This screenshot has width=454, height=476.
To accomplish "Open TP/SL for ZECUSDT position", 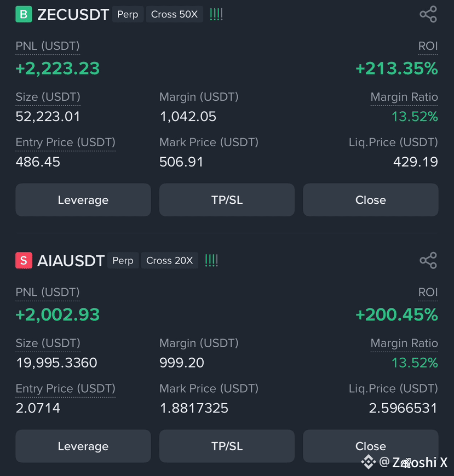I will click(227, 200).
